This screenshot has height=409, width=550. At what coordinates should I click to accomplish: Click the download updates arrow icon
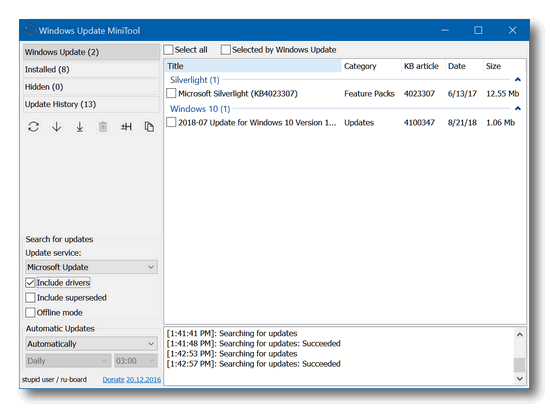56,127
